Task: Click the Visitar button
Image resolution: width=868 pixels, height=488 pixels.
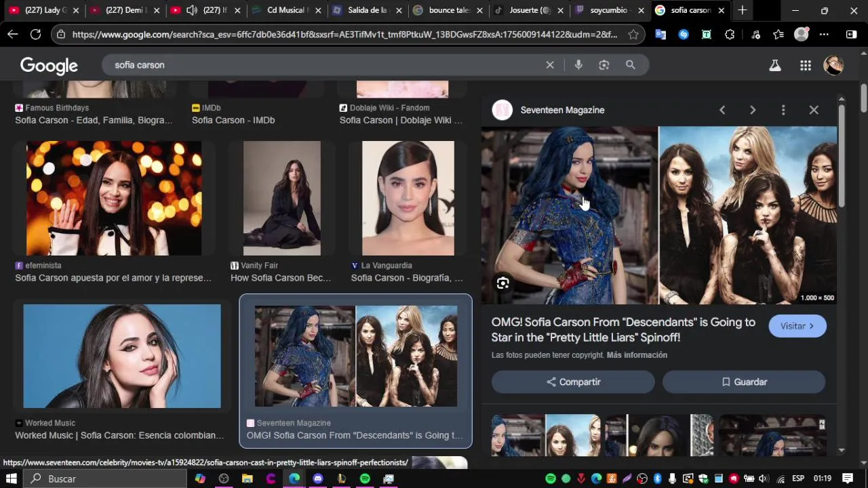Action: point(797,326)
